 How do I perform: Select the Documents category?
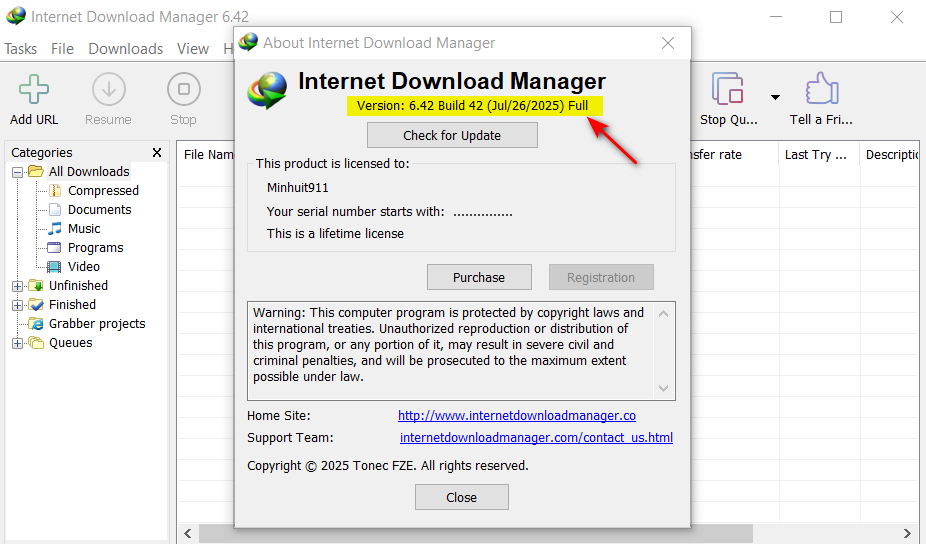coord(99,209)
